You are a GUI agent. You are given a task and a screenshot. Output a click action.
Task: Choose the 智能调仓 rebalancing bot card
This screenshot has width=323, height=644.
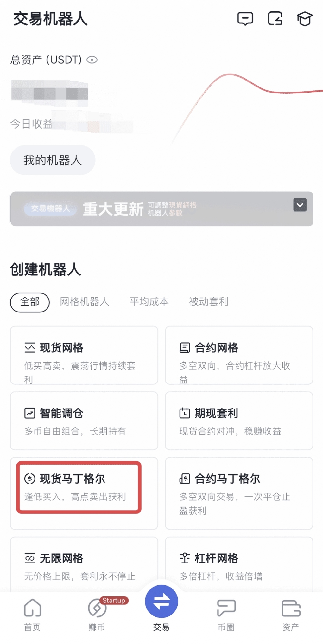84,421
